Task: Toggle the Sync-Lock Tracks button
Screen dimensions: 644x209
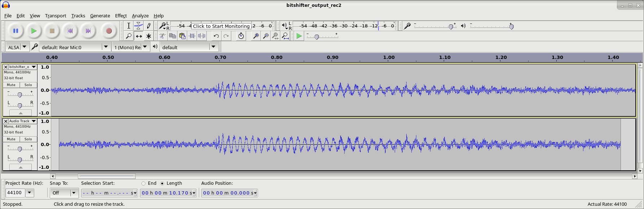Action: [241, 36]
